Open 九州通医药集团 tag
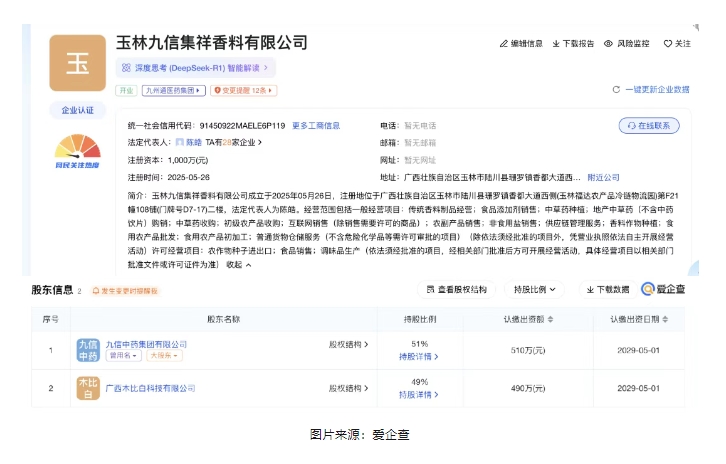 [173, 90]
